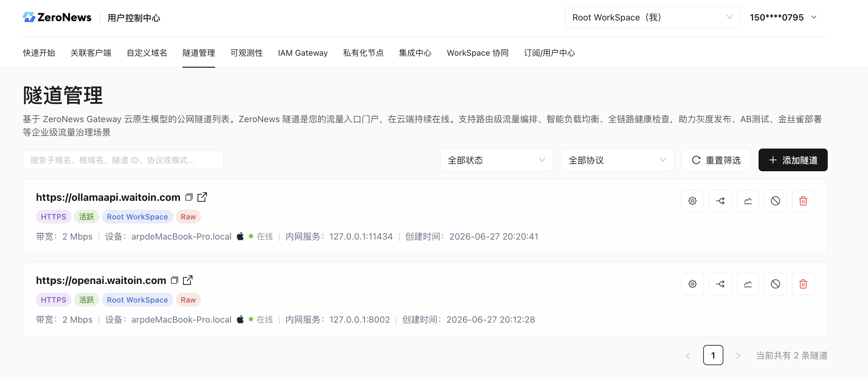View traffic chart for ollamaapi tunnel
Screen dimensions: 868x379
tap(748, 201)
